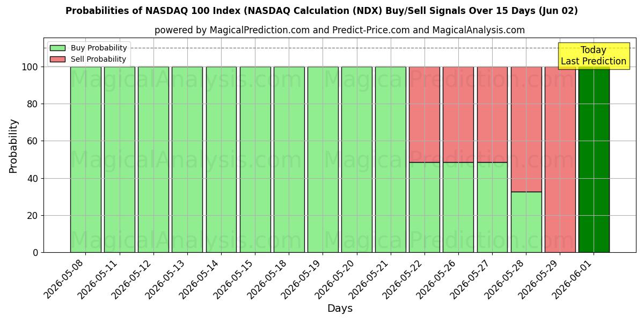Click the '2026-05-27' date label

472,278
